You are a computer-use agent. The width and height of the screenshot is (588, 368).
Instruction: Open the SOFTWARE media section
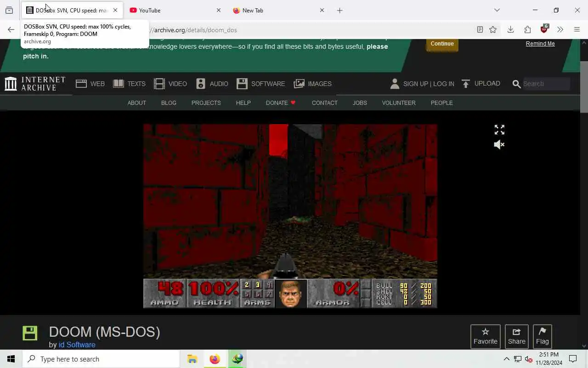click(x=260, y=84)
